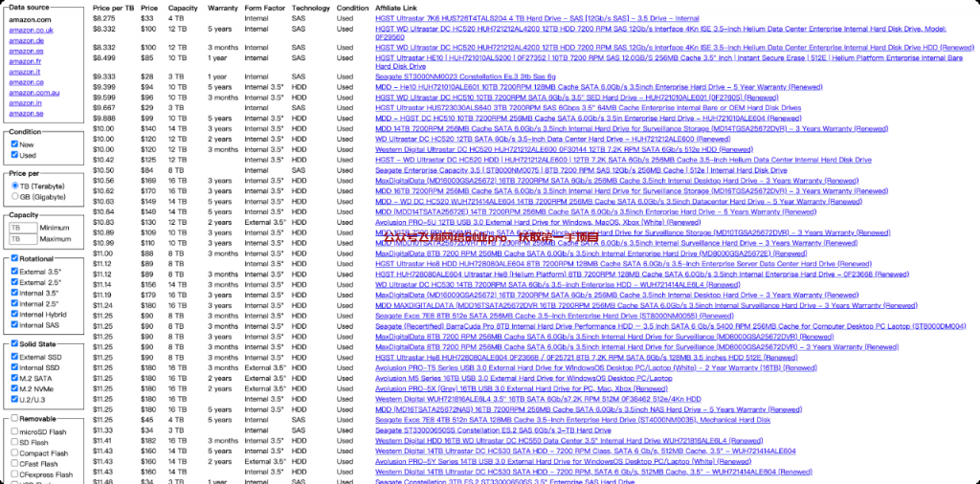Toggle the Rotational group checkbox

(x=14, y=258)
